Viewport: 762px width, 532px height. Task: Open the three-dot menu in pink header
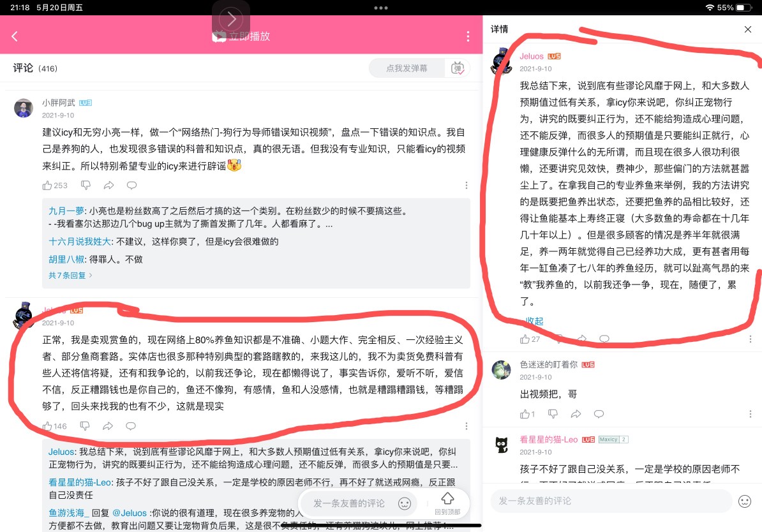(468, 36)
